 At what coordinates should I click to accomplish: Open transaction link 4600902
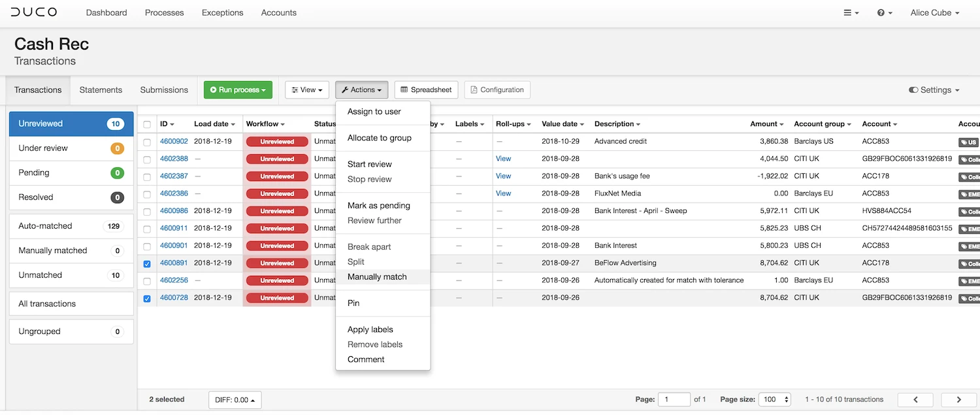(174, 142)
